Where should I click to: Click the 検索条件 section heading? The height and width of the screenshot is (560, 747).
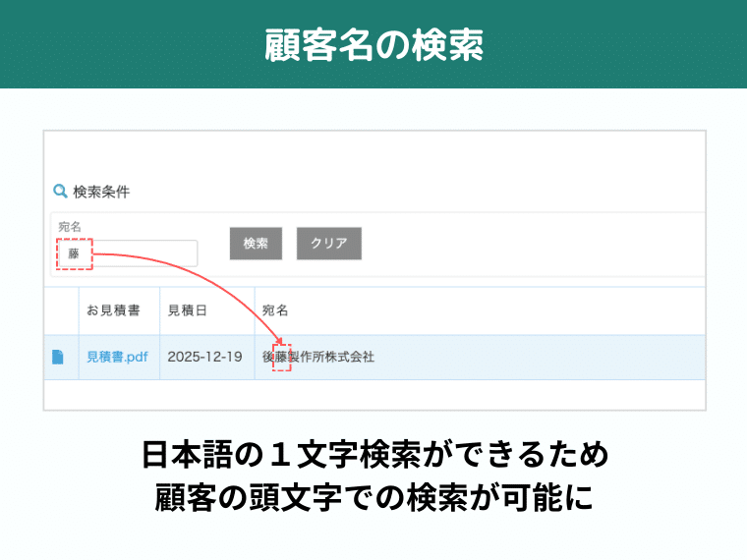(101, 192)
